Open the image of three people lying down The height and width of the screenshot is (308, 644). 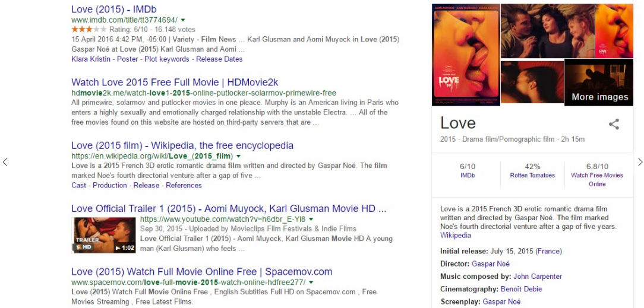[x=548, y=31]
